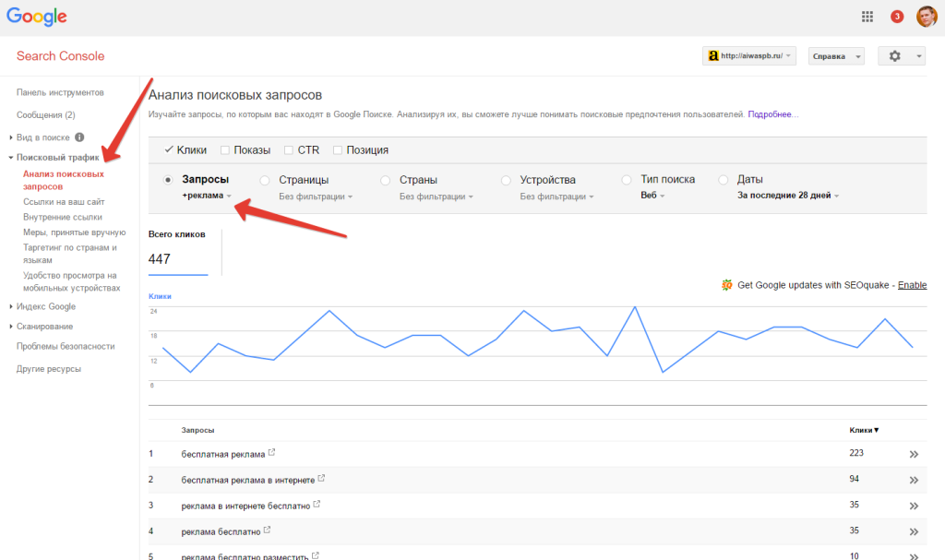Open the user account avatar

(x=927, y=17)
